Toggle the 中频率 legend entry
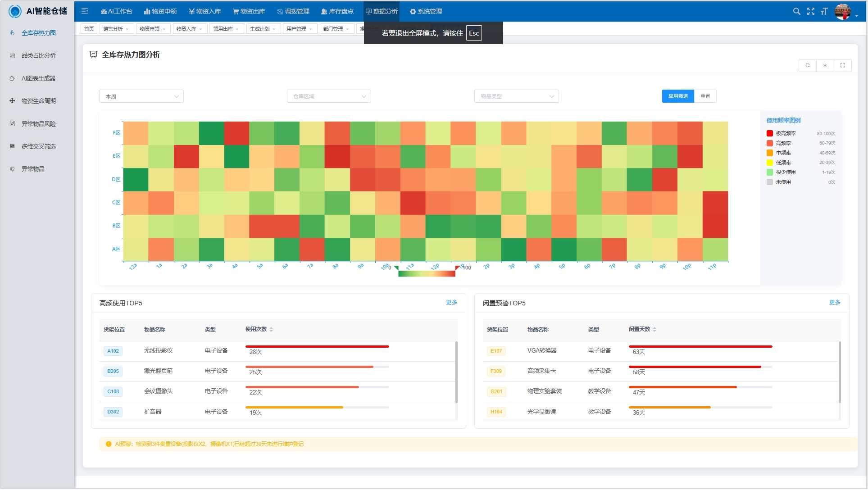Image resolution: width=868 pixels, height=490 pixels. click(783, 153)
